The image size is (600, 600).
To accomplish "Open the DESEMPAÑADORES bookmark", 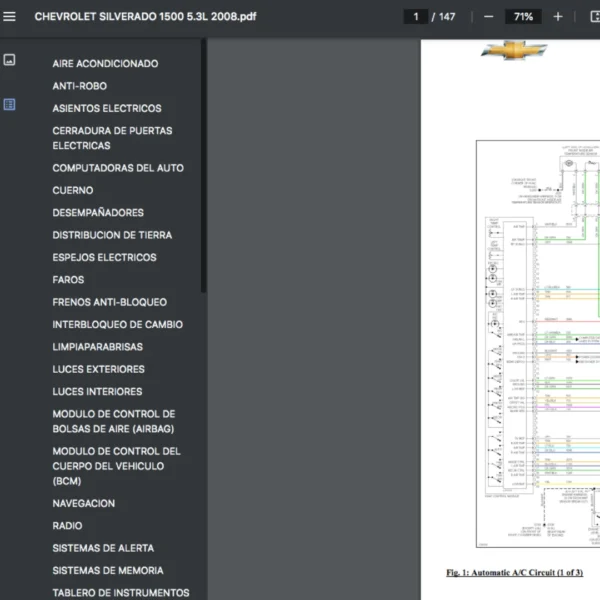I will pos(98,213).
